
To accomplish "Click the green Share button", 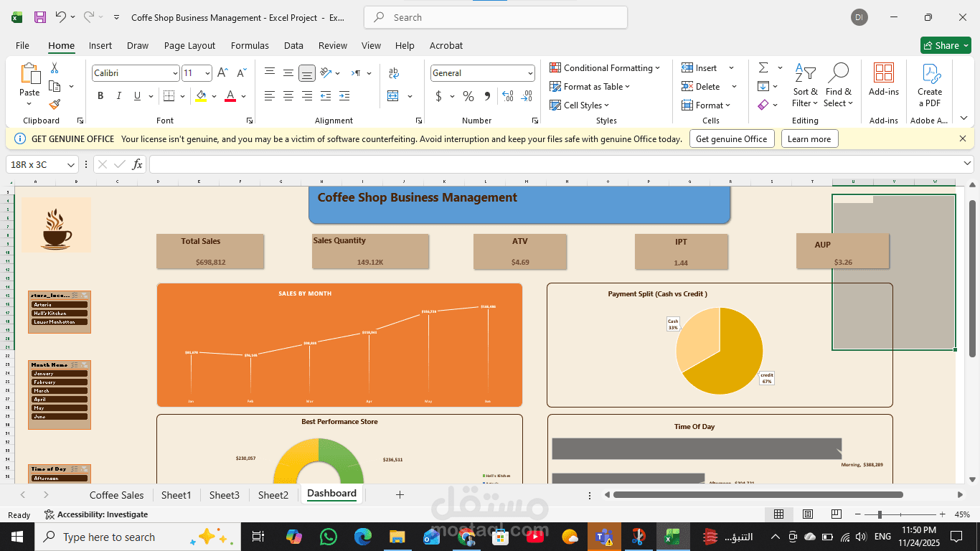I will click(x=946, y=45).
